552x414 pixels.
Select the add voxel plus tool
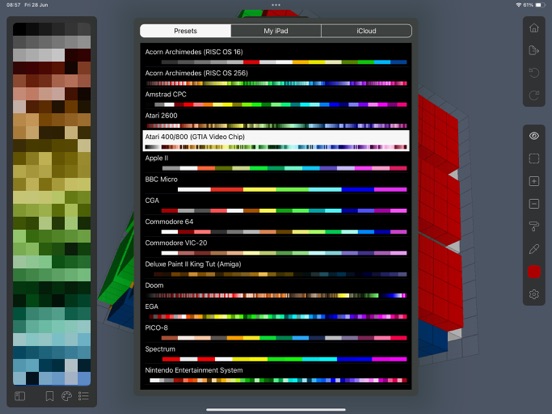tap(534, 181)
